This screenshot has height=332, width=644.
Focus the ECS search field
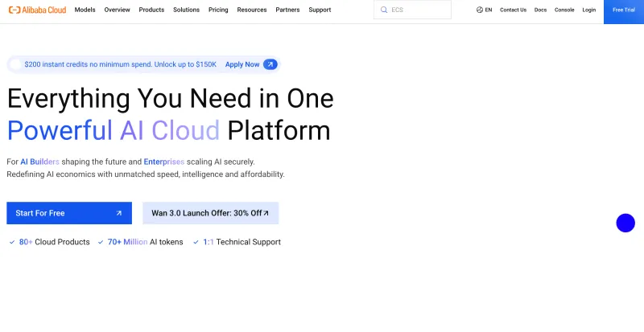pyautogui.click(x=412, y=10)
